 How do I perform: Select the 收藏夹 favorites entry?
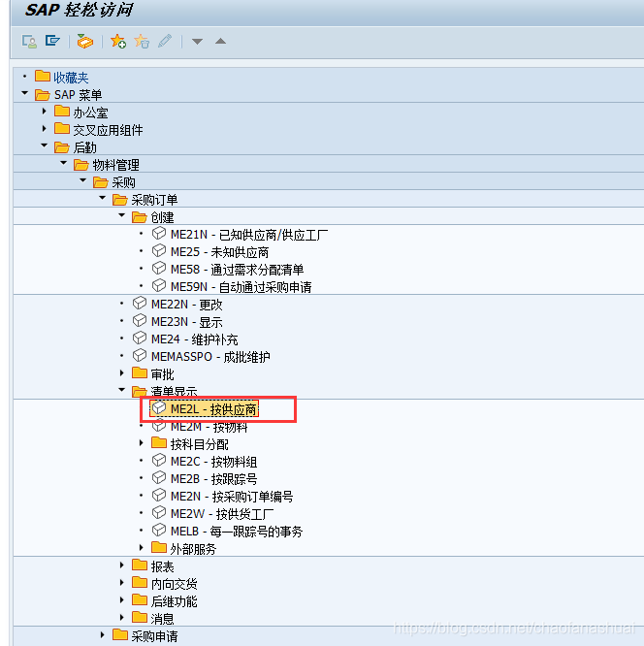71,78
